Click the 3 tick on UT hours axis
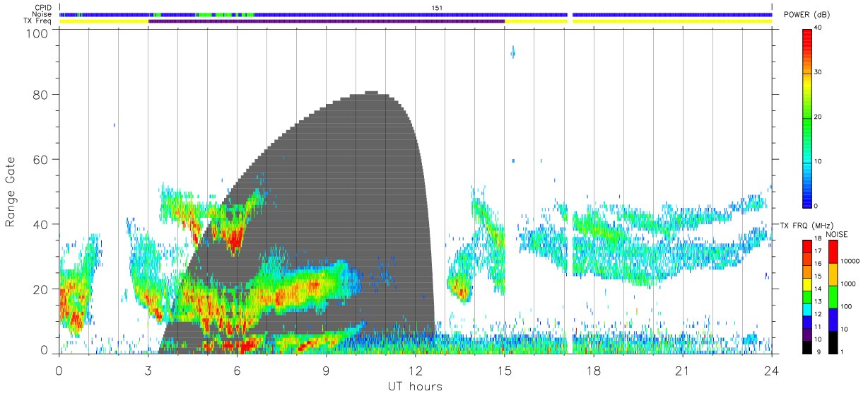 click(148, 370)
